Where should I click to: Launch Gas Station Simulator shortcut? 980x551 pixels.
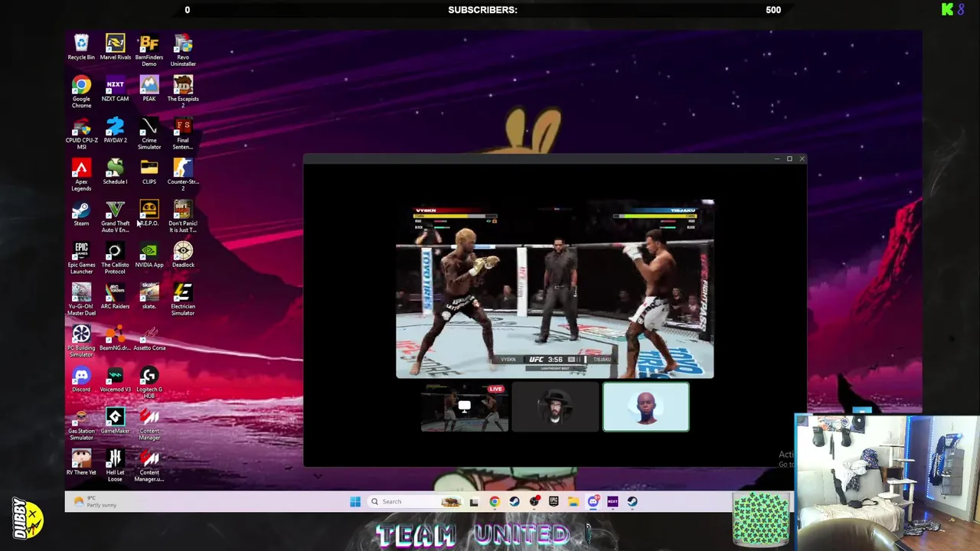click(81, 424)
